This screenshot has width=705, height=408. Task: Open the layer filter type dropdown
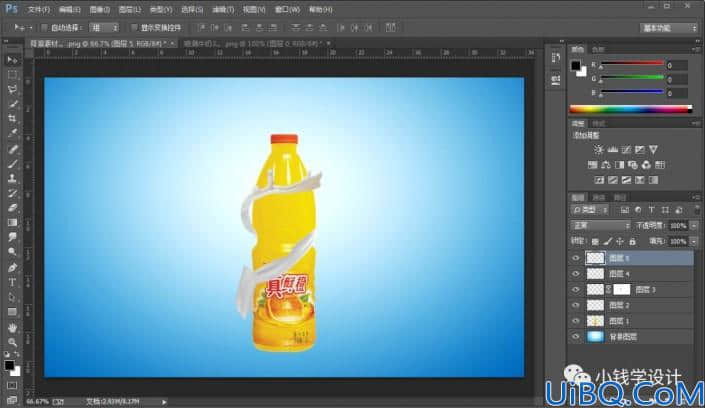[589, 210]
